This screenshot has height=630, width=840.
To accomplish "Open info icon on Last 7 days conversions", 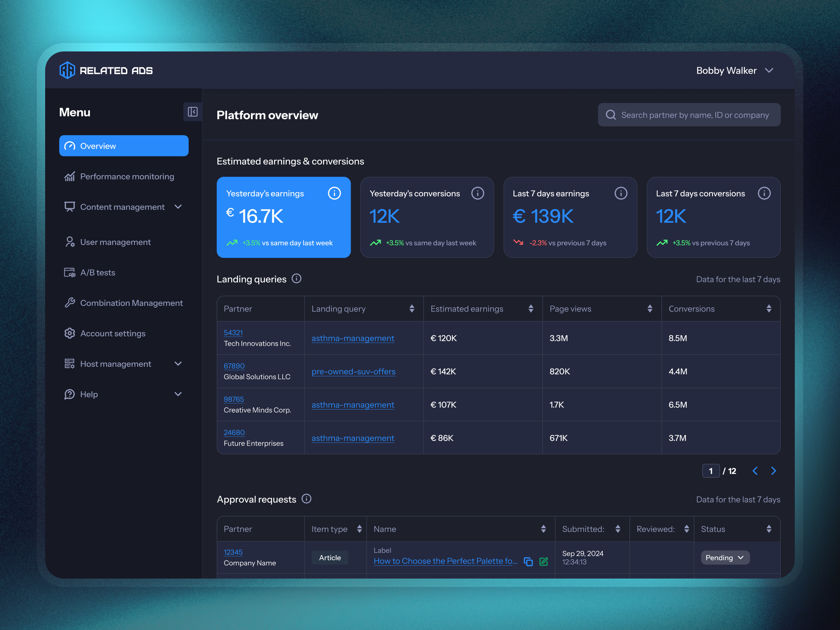I will click(764, 193).
